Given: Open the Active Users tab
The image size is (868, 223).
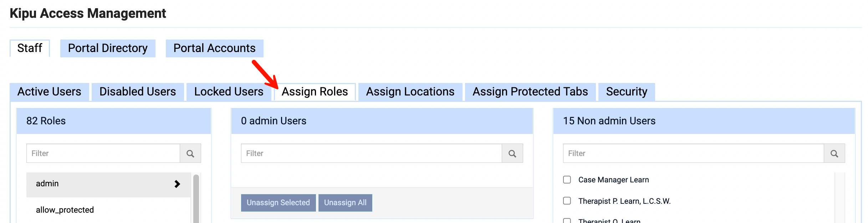Looking at the screenshot, I should point(49,92).
